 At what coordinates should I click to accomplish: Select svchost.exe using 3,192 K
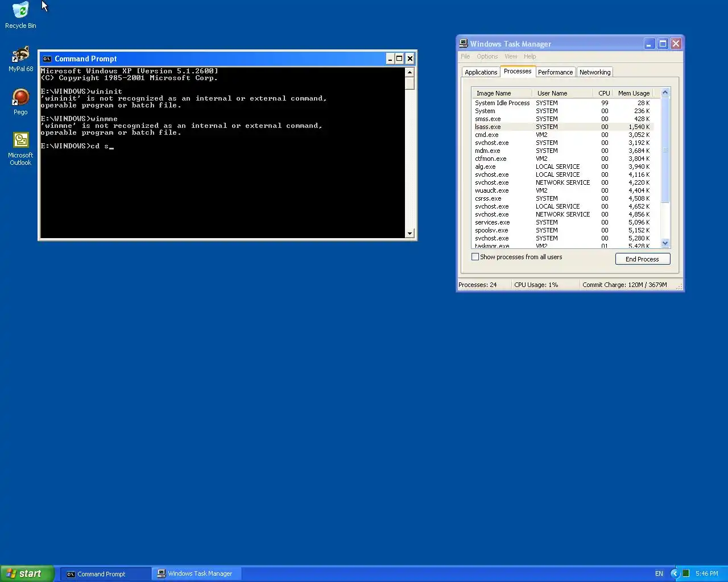pyautogui.click(x=562, y=143)
